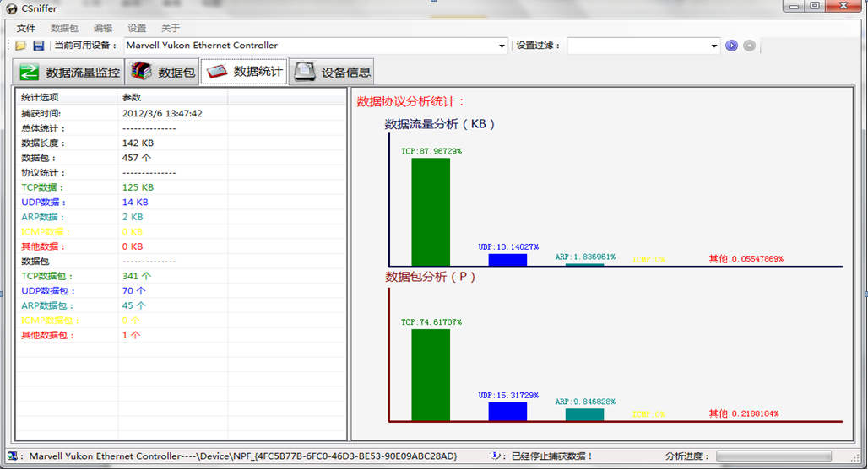
Task: Start capture with the blue play button
Action: 732,46
